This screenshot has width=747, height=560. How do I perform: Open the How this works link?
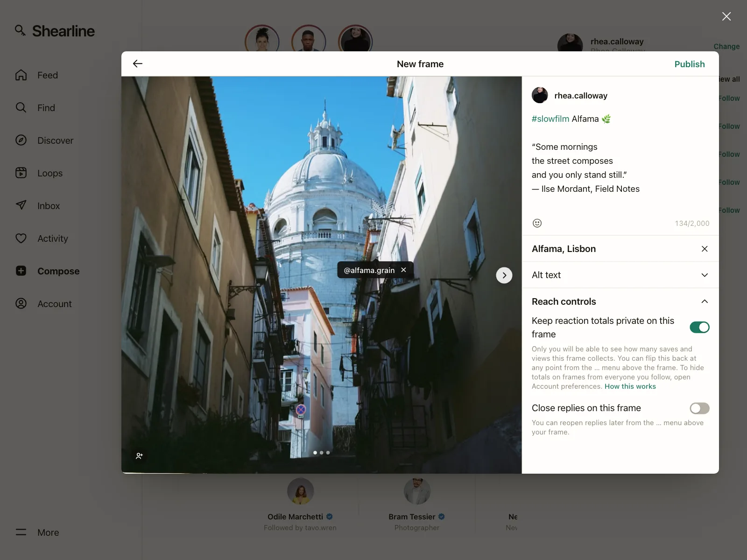(630, 386)
